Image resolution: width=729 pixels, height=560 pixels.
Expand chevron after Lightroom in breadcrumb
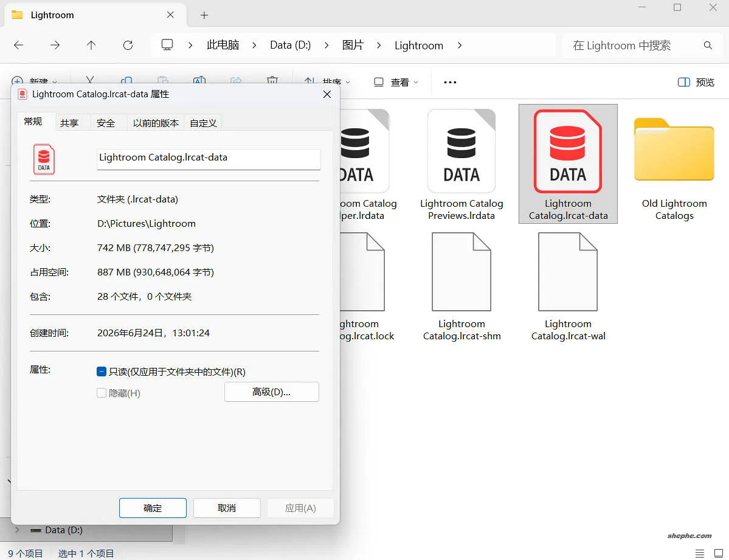(x=459, y=45)
